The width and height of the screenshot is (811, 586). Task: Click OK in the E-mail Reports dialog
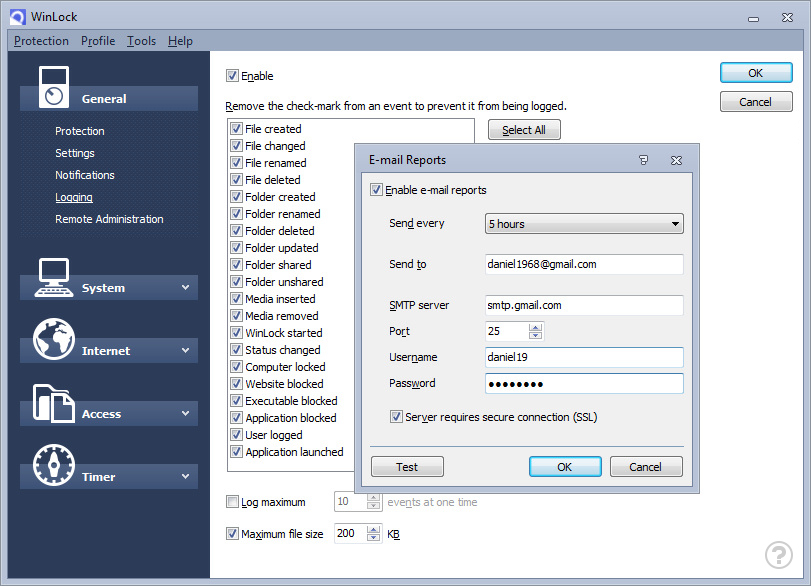tap(565, 467)
